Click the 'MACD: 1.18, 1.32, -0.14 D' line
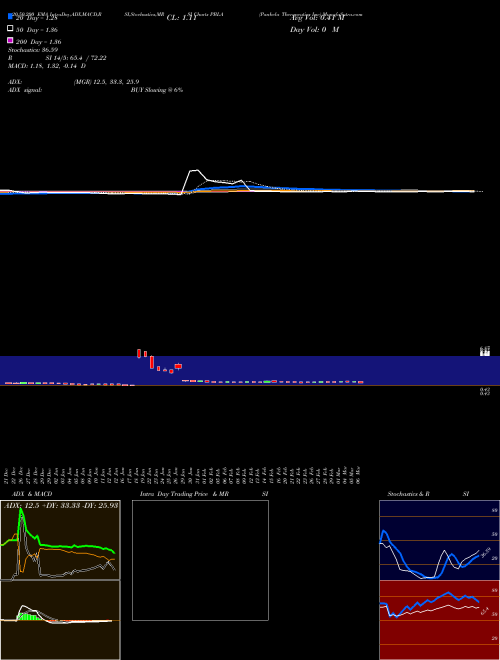 (x=47, y=66)
